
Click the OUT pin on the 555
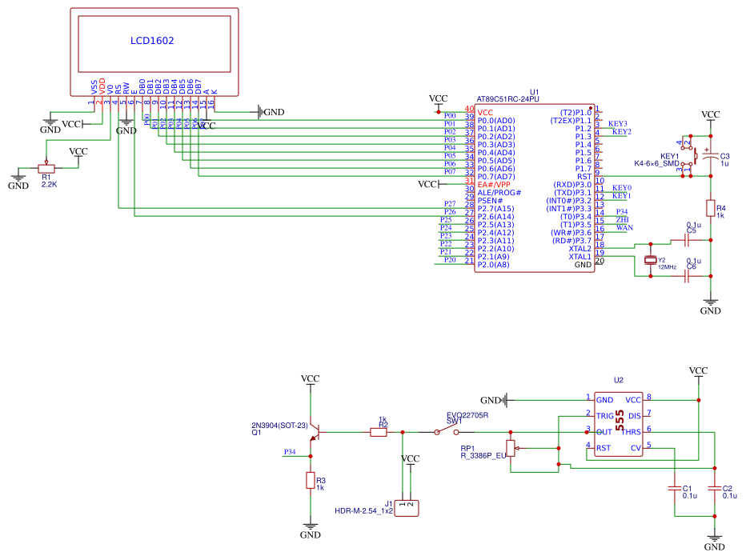(x=604, y=432)
